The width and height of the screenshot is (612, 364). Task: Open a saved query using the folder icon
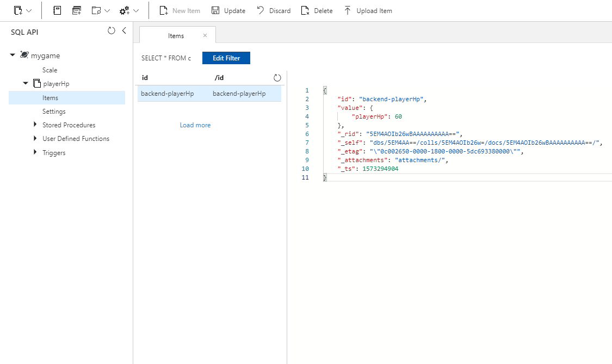click(96, 10)
